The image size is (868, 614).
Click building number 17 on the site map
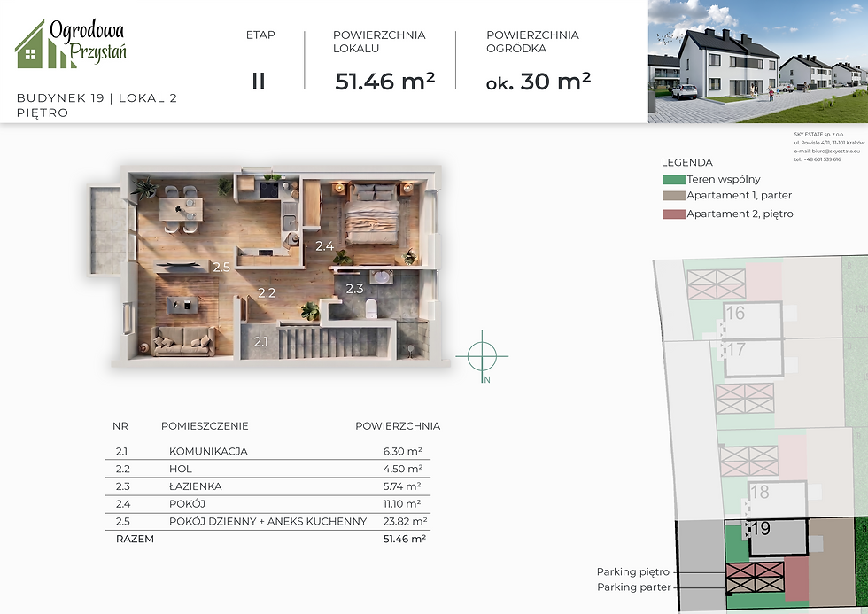coord(735,349)
